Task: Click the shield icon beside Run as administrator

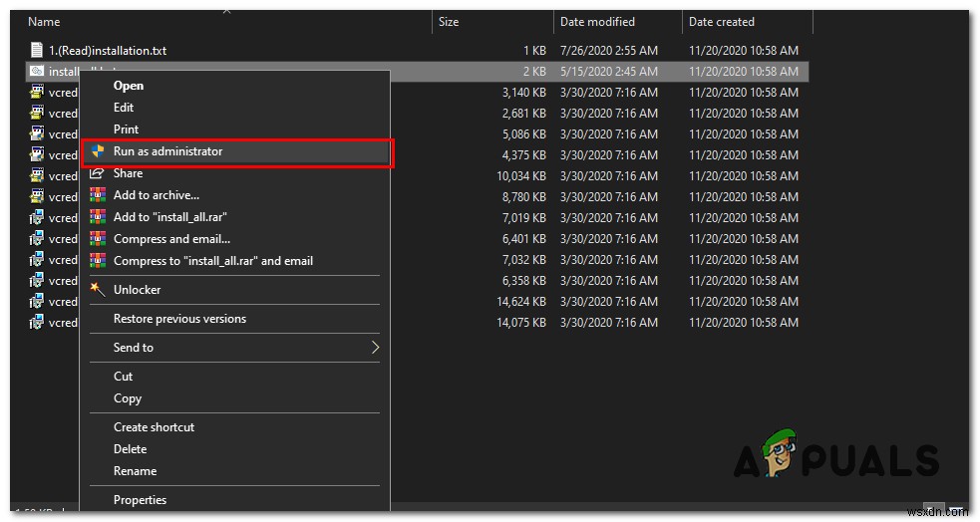Action: [x=98, y=151]
